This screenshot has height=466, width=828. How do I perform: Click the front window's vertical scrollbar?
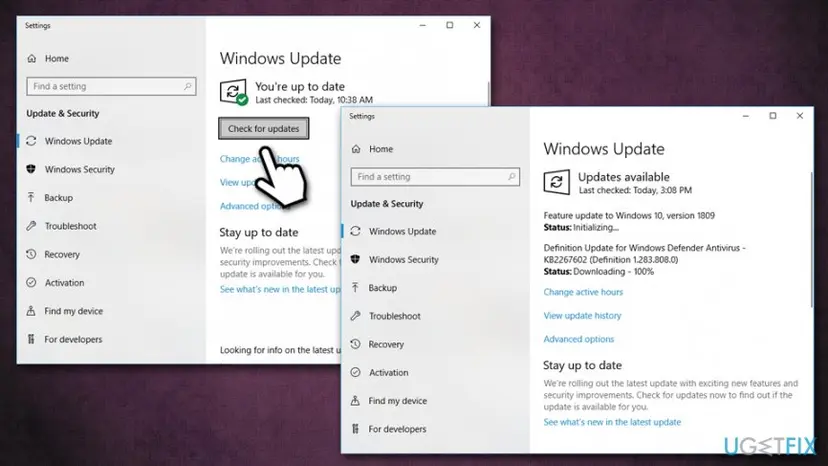(x=812, y=239)
